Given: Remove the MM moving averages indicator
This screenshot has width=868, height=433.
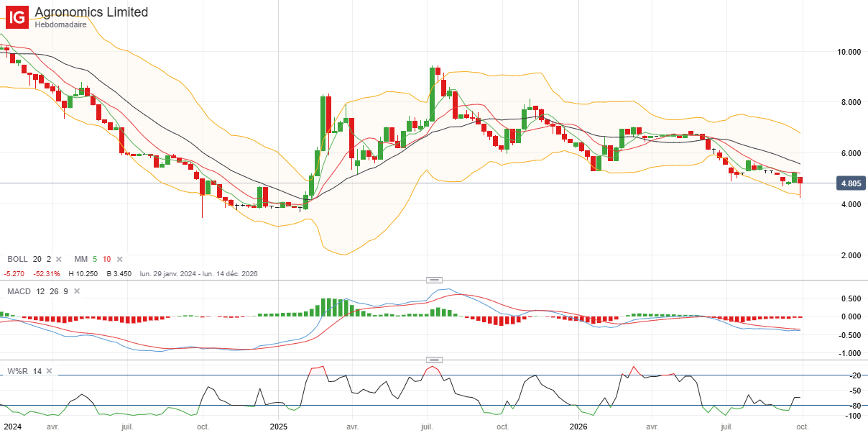Looking at the screenshot, I should [x=119, y=259].
